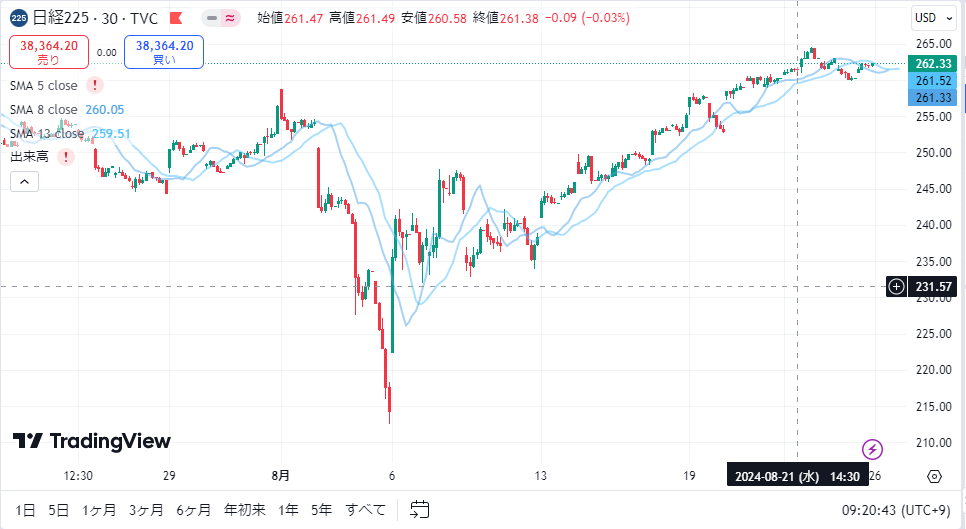Click the blue 買い buy button
The width and height of the screenshot is (966, 529).
click(164, 52)
